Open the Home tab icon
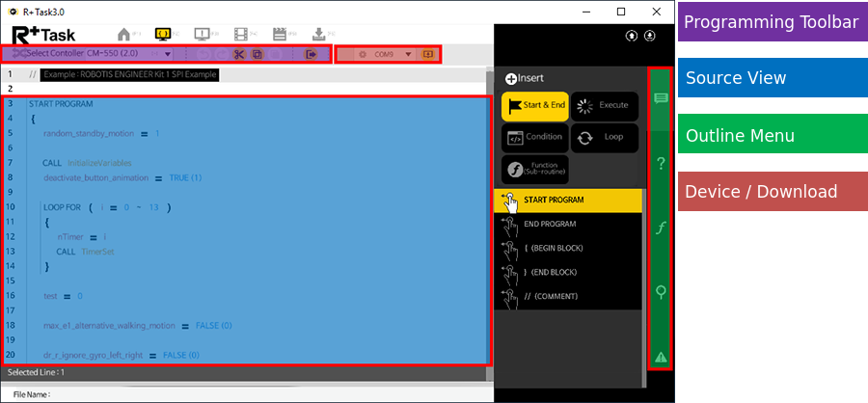The image size is (868, 403). 124,34
